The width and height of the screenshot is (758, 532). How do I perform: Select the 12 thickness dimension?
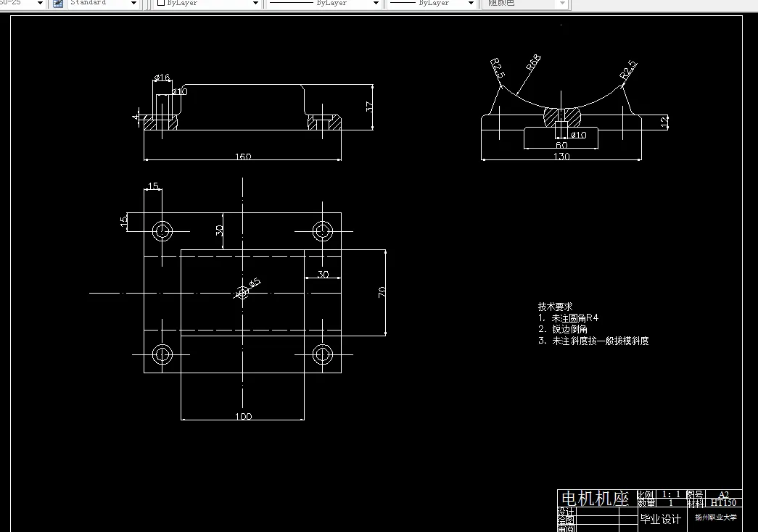coord(664,122)
